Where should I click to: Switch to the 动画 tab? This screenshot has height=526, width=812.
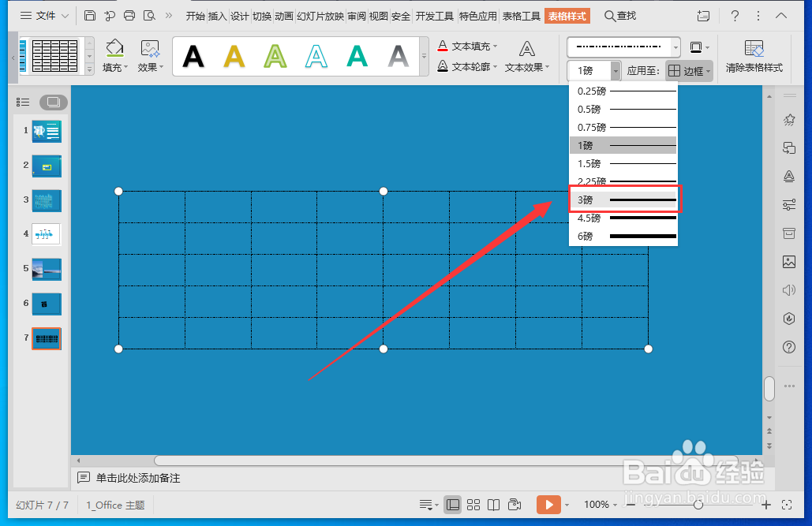284,16
